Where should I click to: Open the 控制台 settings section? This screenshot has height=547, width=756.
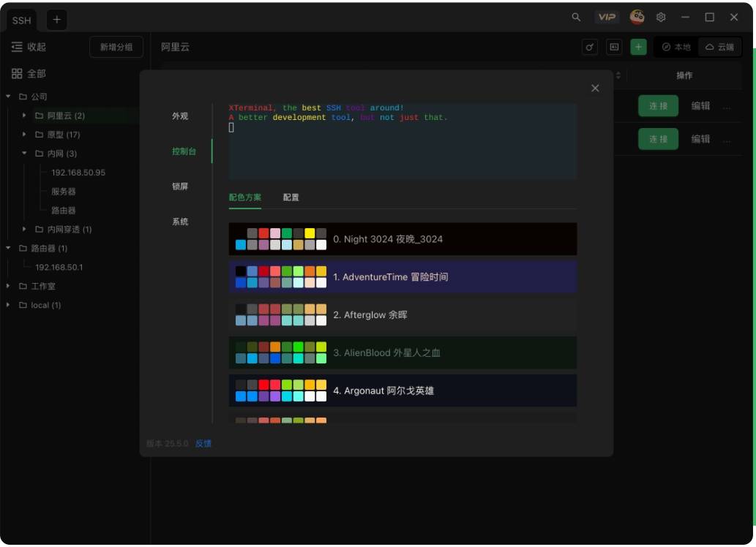pos(184,151)
